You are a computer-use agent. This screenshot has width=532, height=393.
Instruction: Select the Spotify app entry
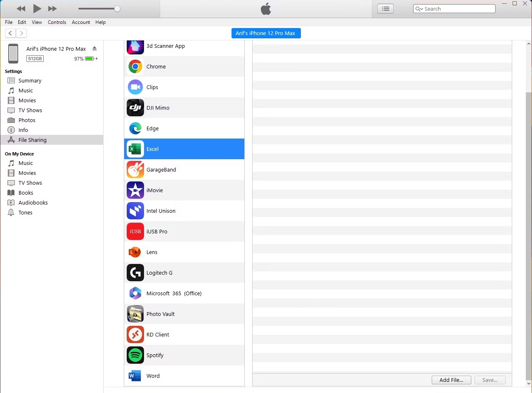184,355
